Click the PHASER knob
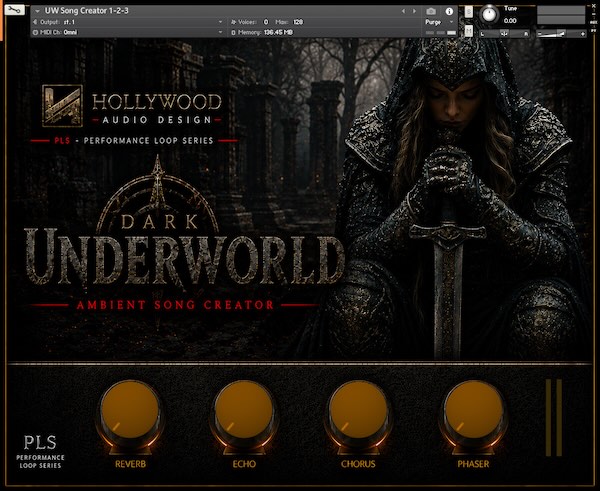This screenshot has height=491, width=600. click(x=473, y=411)
